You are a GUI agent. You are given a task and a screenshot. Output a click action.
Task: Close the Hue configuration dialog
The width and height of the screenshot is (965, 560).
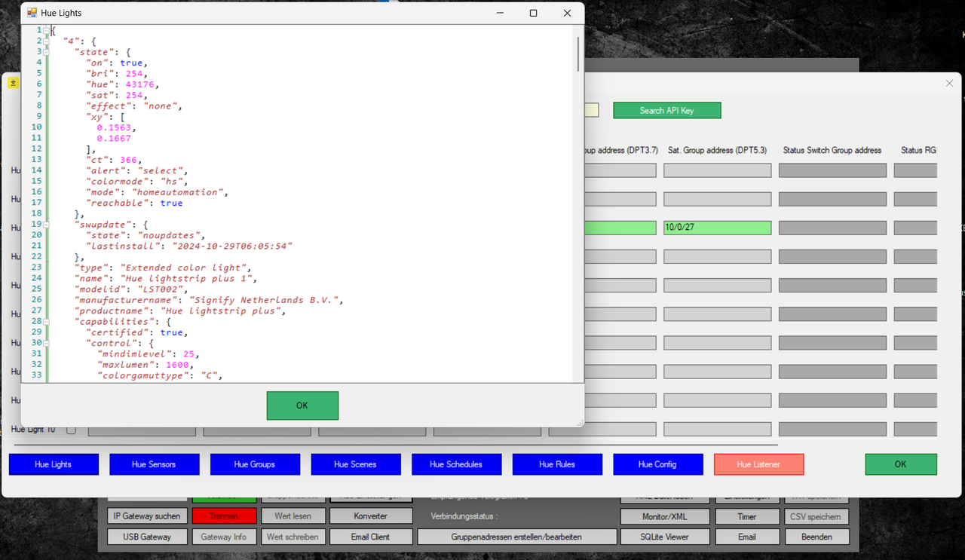tap(949, 84)
